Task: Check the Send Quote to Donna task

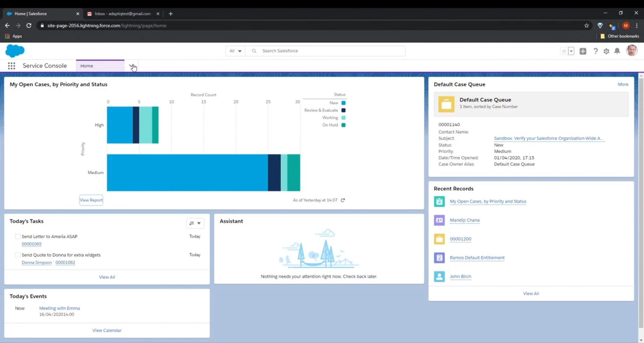Action: (x=18, y=255)
